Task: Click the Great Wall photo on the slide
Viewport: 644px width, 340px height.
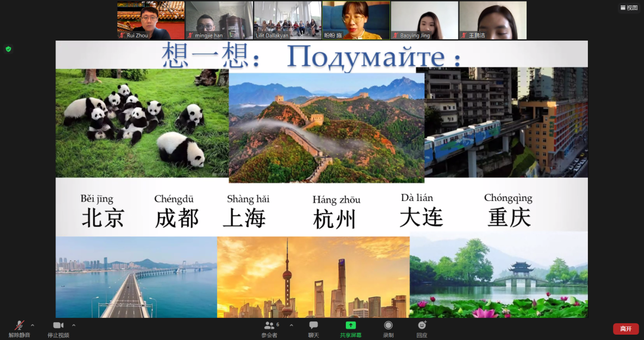Action: coord(327,128)
